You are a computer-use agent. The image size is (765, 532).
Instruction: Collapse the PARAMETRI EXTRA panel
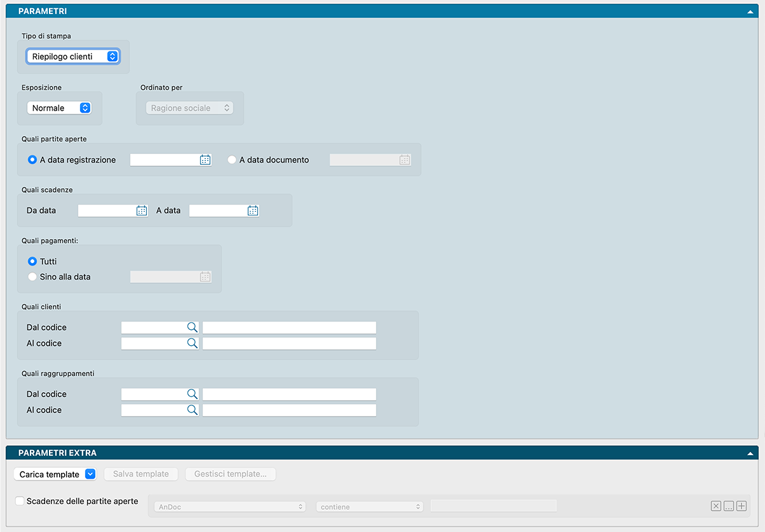coord(750,453)
